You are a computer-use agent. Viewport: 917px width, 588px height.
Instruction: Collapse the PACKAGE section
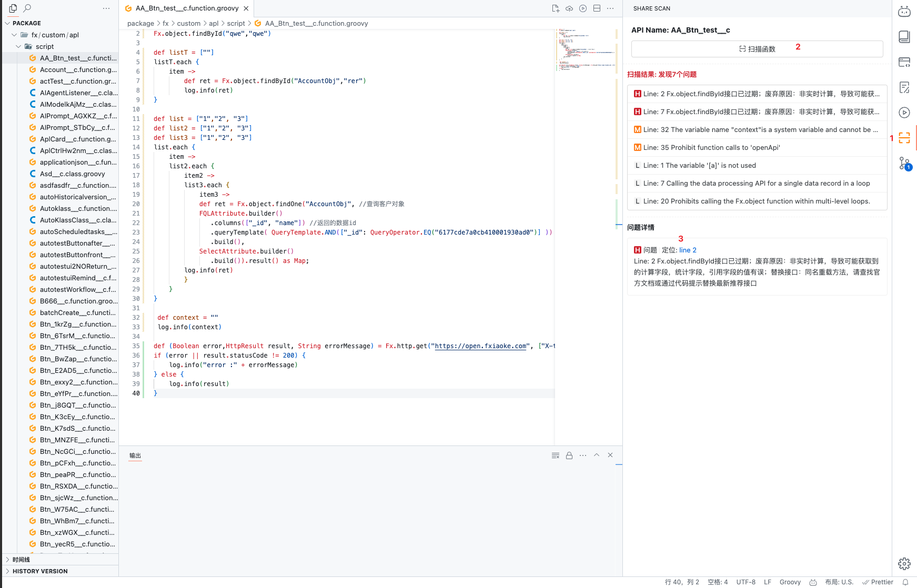coord(7,23)
